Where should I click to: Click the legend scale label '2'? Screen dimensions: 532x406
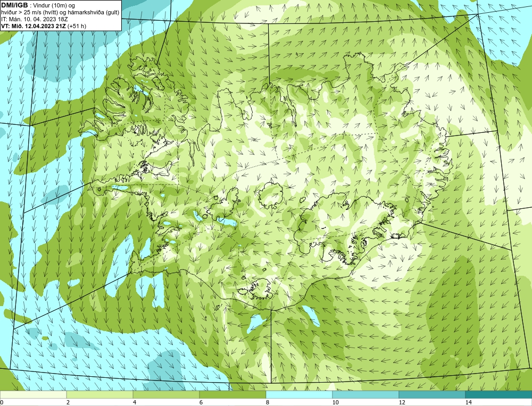(68, 402)
